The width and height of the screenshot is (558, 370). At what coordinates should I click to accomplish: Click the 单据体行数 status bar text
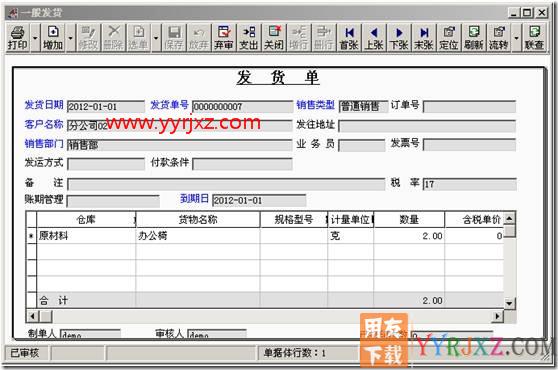click(x=294, y=353)
